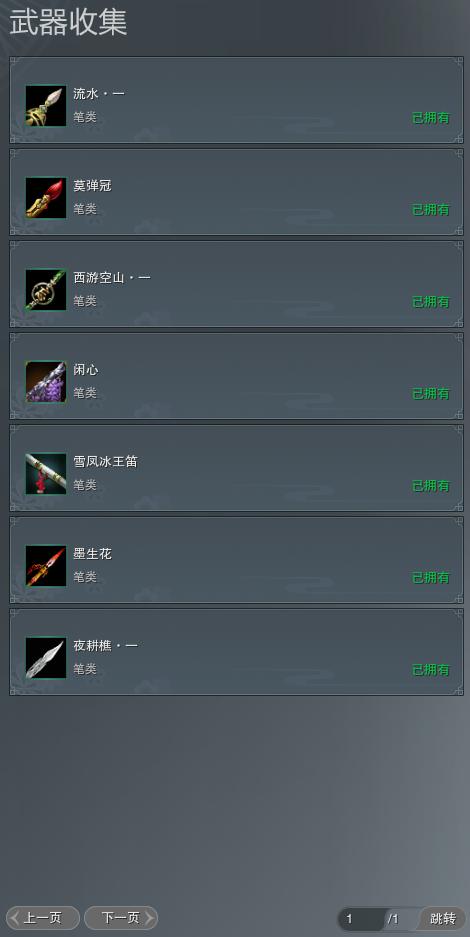Screen dimensions: 470x937
Task: Click the 已拥有 status on 流水·一
Action: coord(431,118)
